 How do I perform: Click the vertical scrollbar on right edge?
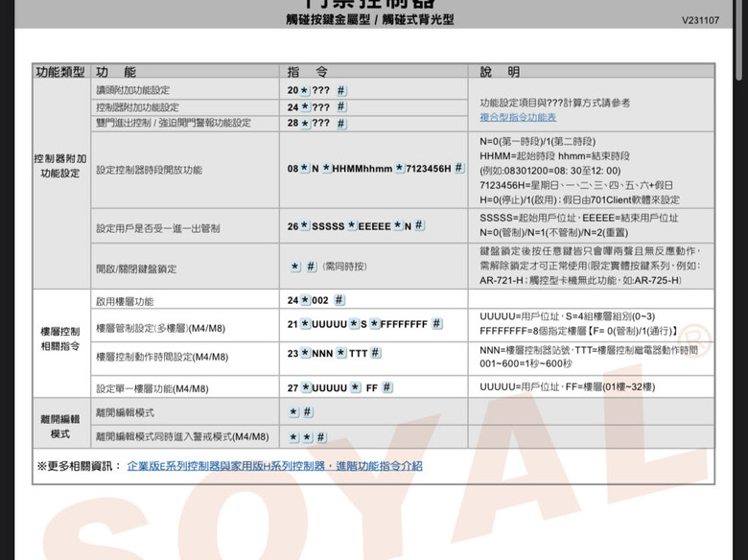pyautogui.click(x=739, y=40)
